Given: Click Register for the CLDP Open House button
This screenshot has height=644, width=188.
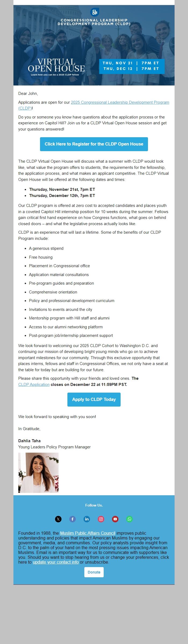Looking at the screenshot, I should (94, 144).
